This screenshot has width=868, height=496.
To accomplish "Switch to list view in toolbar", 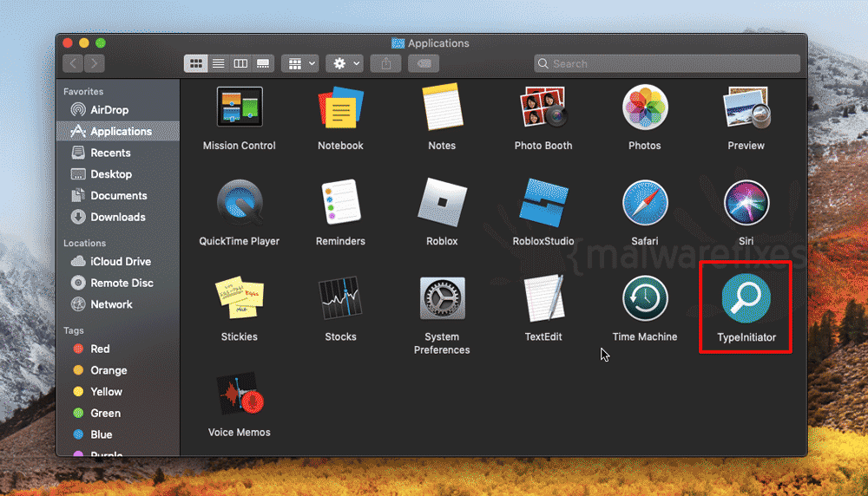I will pyautogui.click(x=219, y=63).
